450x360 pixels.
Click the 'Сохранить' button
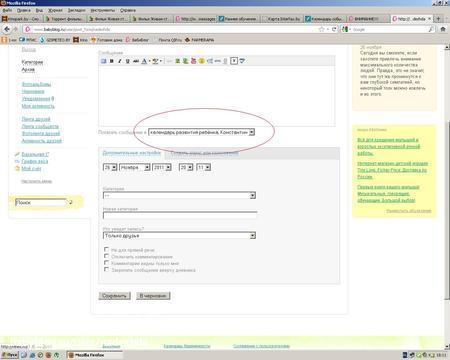[x=114, y=296]
